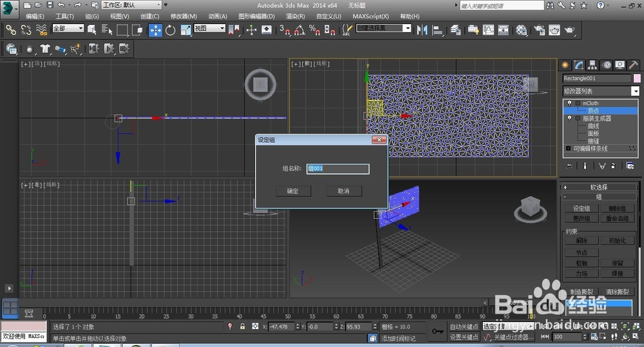Image resolution: width=644 pixels, height=347 pixels.
Task: Click frame 50 on the timeline ruler
Action: (288, 316)
